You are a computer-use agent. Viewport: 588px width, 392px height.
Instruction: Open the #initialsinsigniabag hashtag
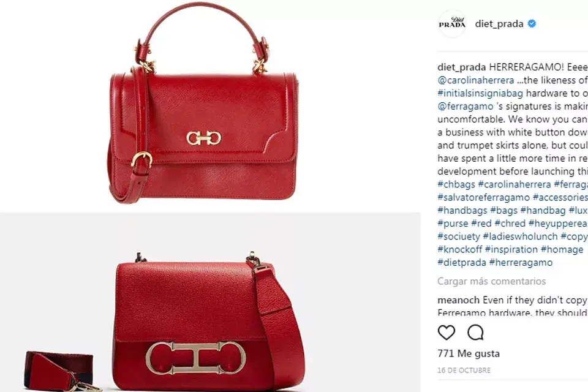(x=480, y=93)
